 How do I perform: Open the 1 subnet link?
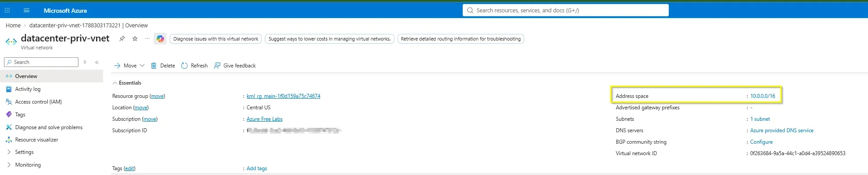(x=760, y=119)
